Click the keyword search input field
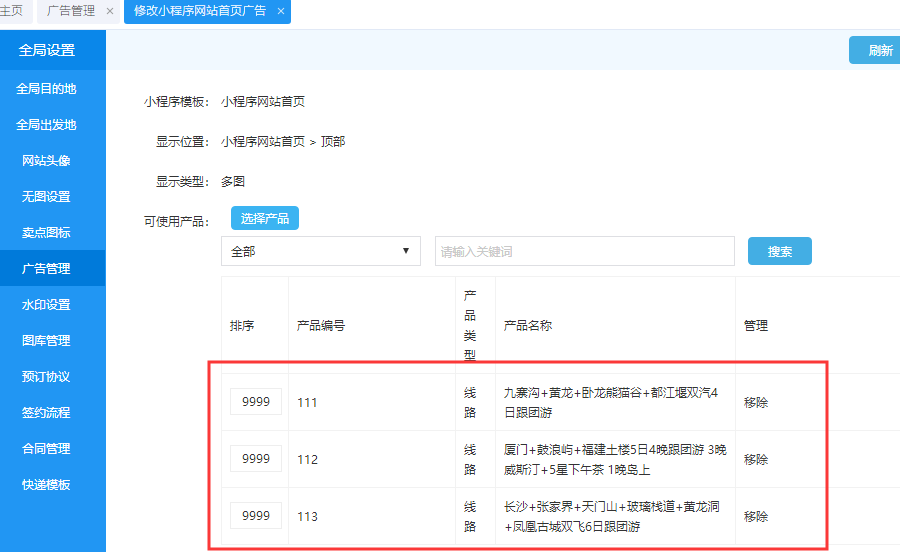Screen dimensions: 900x552 point(585,252)
